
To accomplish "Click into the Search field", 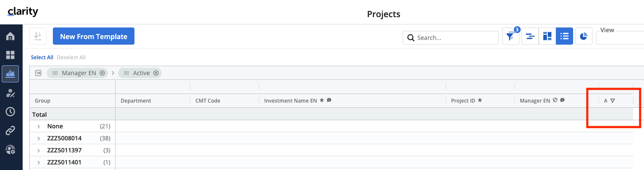I will pos(451,38).
